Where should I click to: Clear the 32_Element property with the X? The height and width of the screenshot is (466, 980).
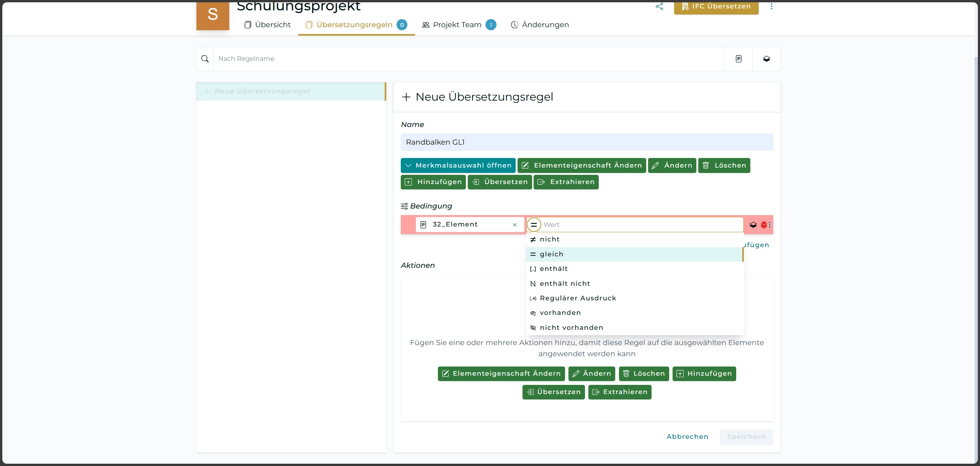(x=515, y=225)
